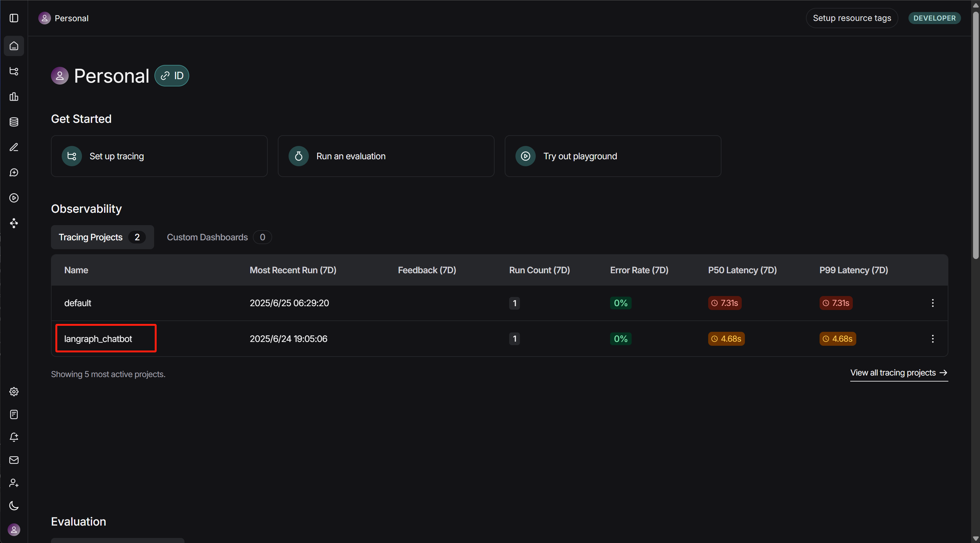Toggle dark mode moon icon
This screenshot has width=980, height=543.
[14, 506]
